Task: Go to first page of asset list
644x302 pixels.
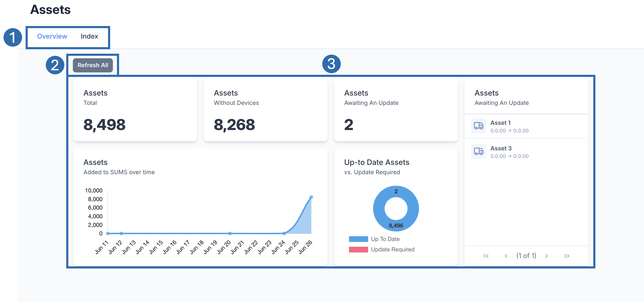Action: [486, 256]
